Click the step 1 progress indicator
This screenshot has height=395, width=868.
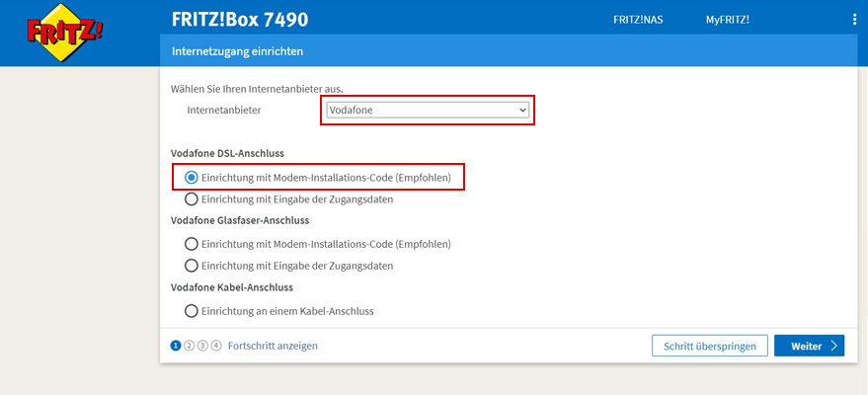[x=176, y=346]
